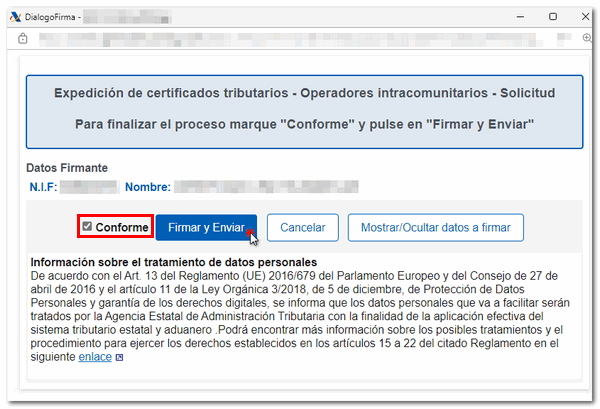Viewport: 600px width, 409px height.
Task: Close the DialogoFirma window
Action: (581, 17)
